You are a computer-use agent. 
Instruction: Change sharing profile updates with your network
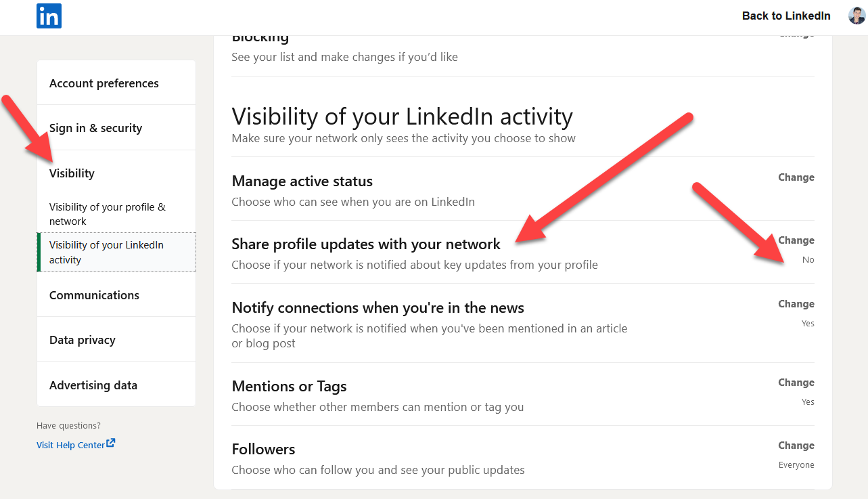(x=796, y=240)
